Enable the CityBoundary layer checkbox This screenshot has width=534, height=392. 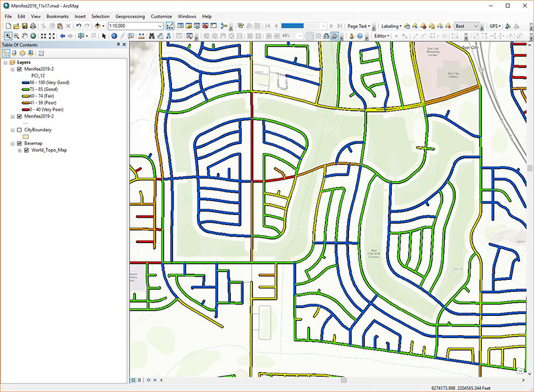19,130
